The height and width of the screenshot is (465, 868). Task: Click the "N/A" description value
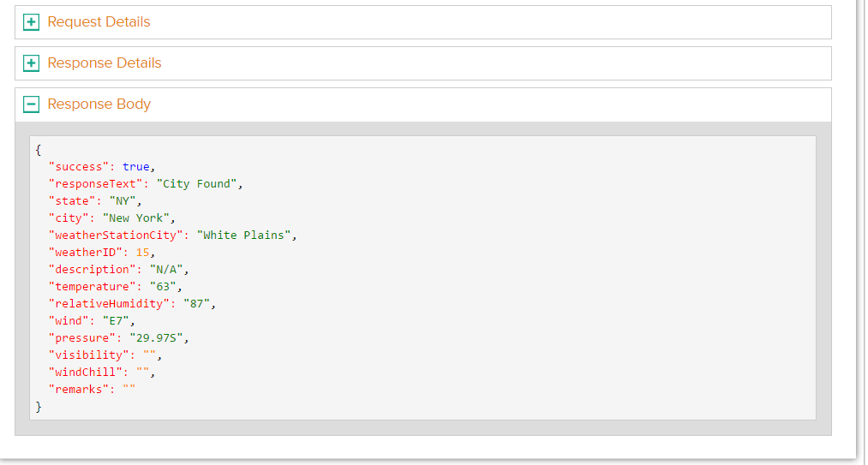tap(166, 270)
